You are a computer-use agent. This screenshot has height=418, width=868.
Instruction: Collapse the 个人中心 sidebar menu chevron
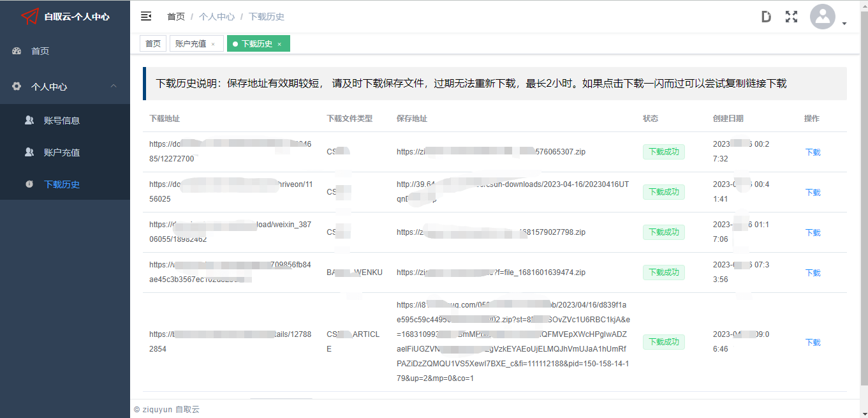point(114,86)
